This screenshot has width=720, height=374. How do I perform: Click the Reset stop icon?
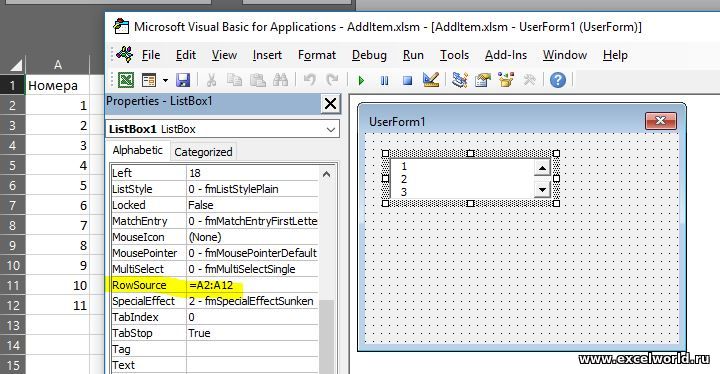click(407, 81)
